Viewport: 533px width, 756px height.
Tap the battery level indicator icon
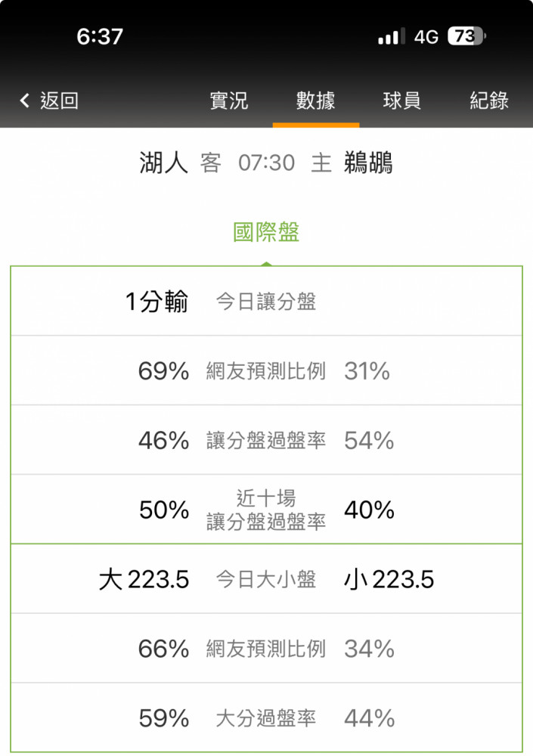466,36
